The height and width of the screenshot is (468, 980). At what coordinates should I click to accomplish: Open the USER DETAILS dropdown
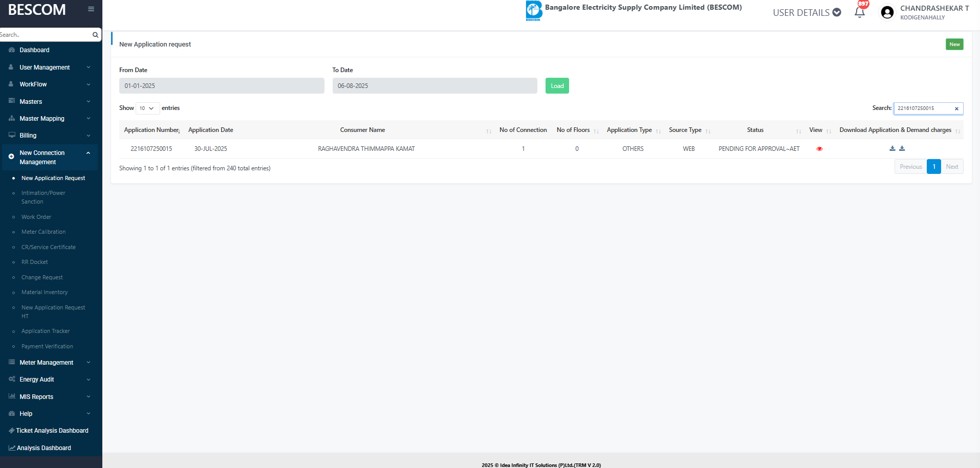pyautogui.click(x=807, y=12)
